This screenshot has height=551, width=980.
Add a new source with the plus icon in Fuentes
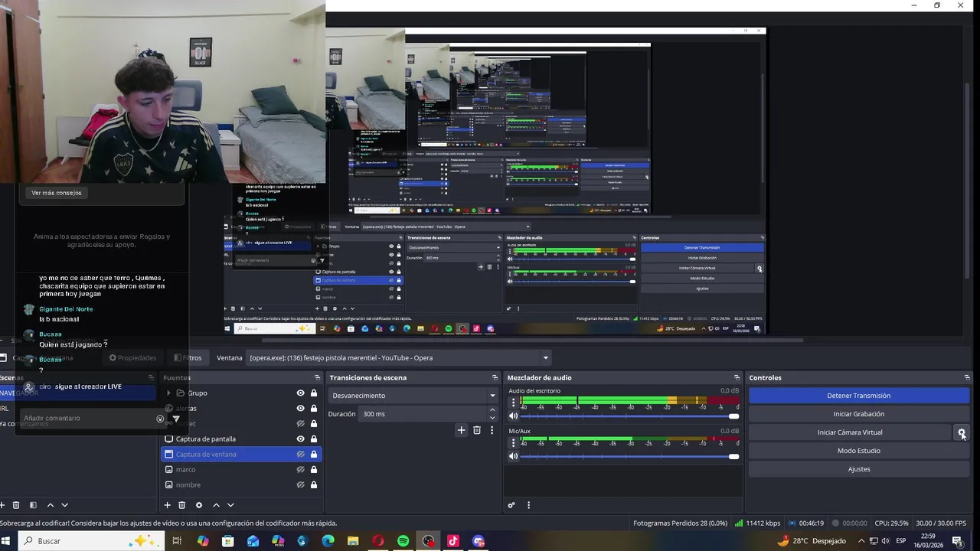[167, 505]
